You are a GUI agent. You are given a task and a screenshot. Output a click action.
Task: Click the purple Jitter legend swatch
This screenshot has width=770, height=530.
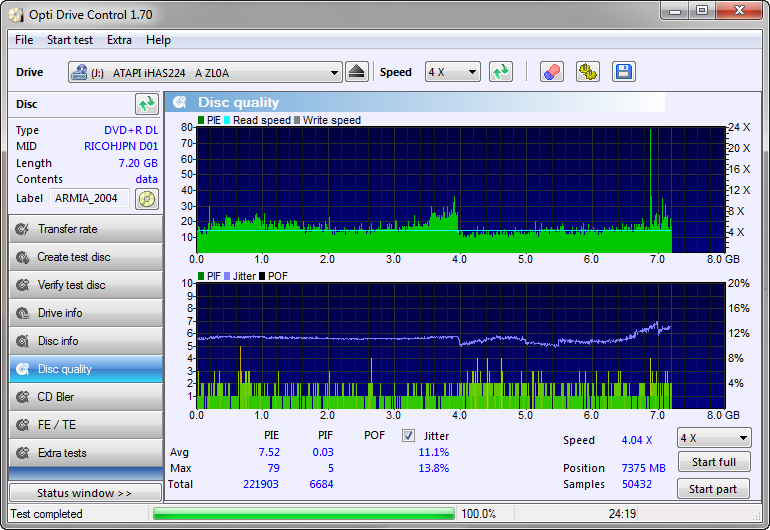pyautogui.click(x=227, y=276)
